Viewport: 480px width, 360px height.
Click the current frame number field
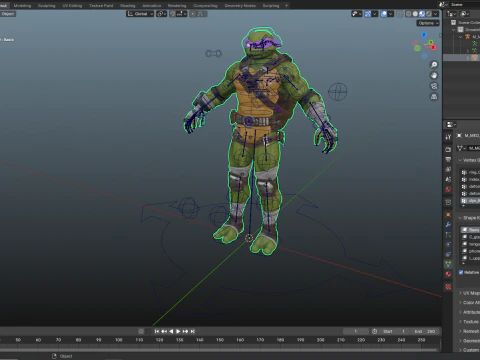[356, 331]
